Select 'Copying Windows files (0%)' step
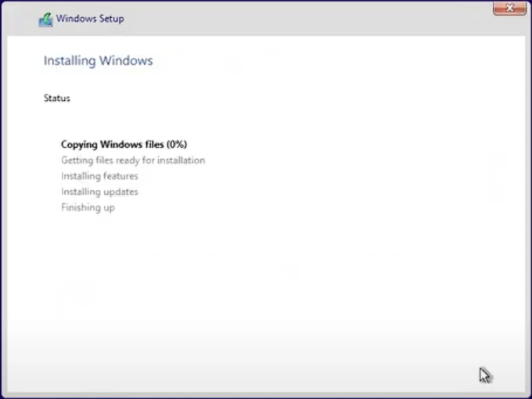532x399 pixels. [x=124, y=144]
